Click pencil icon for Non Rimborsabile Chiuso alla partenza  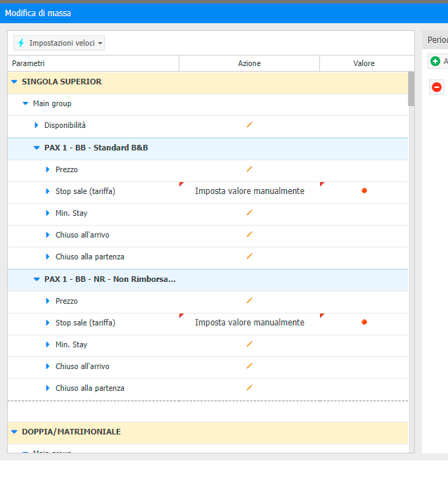(x=249, y=388)
